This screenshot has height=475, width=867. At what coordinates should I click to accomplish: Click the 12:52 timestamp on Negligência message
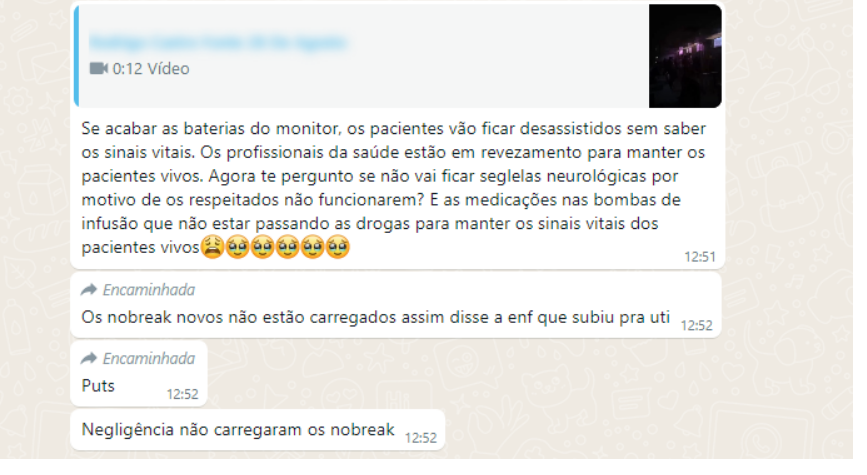tap(421, 438)
